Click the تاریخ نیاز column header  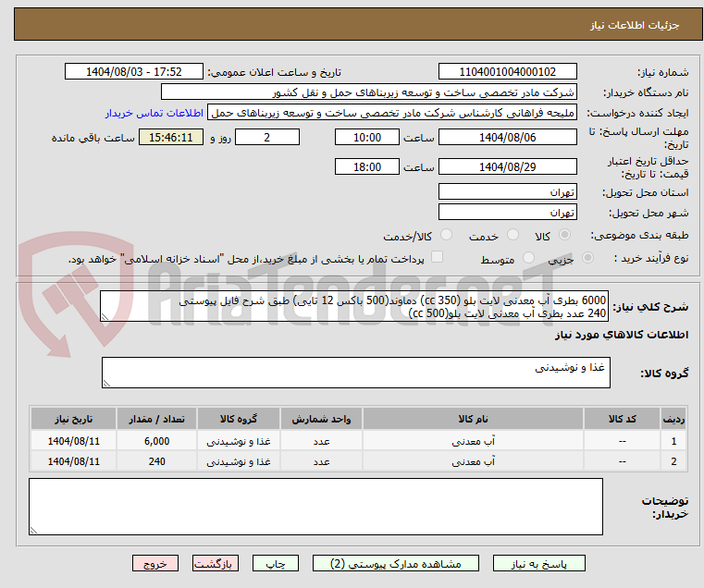click(x=74, y=419)
